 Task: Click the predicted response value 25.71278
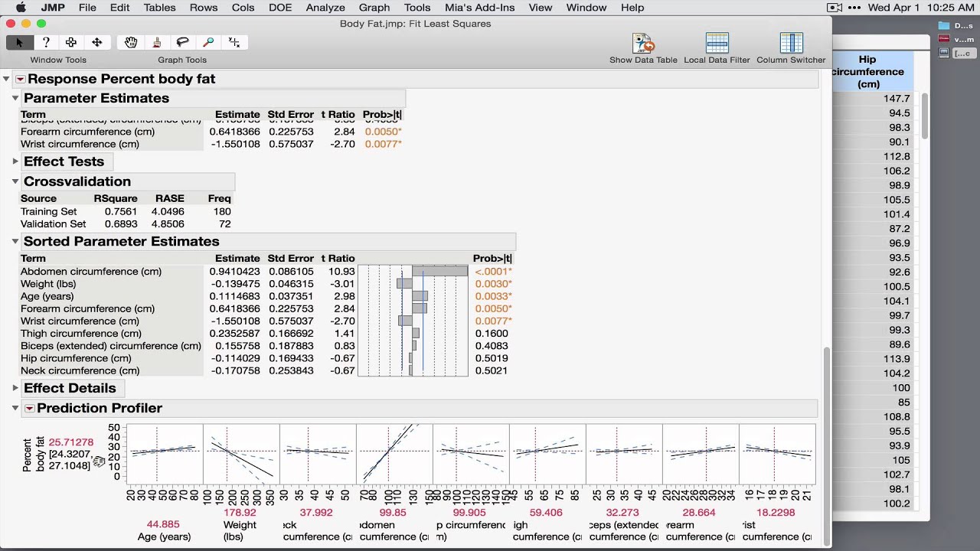pyautogui.click(x=71, y=442)
